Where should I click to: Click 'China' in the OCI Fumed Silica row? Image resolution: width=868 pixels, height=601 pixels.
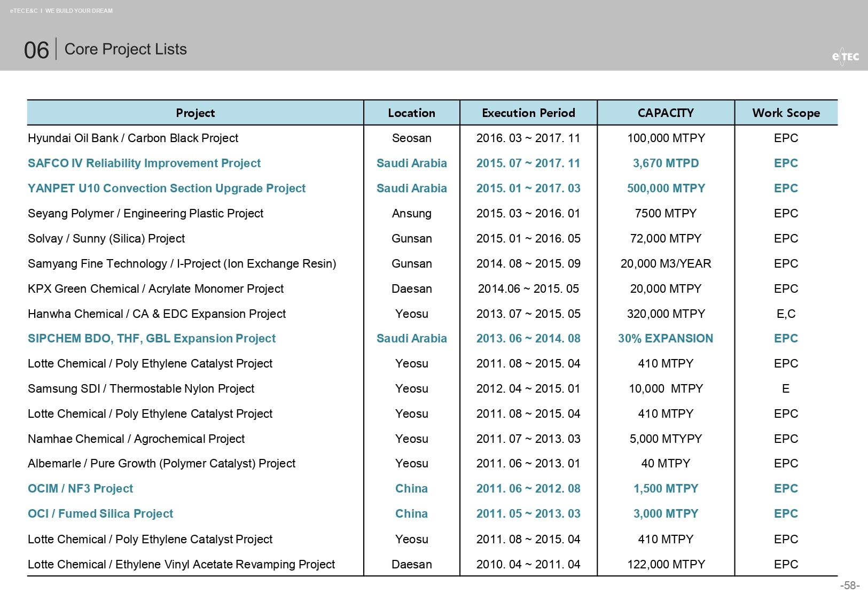411,513
